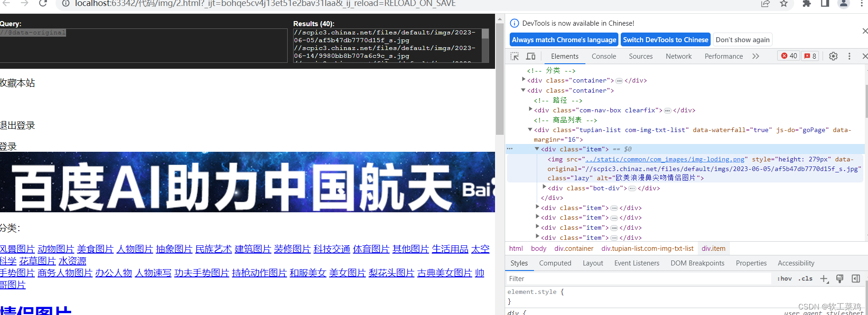Toggle the browser side panel icon

(825, 4)
